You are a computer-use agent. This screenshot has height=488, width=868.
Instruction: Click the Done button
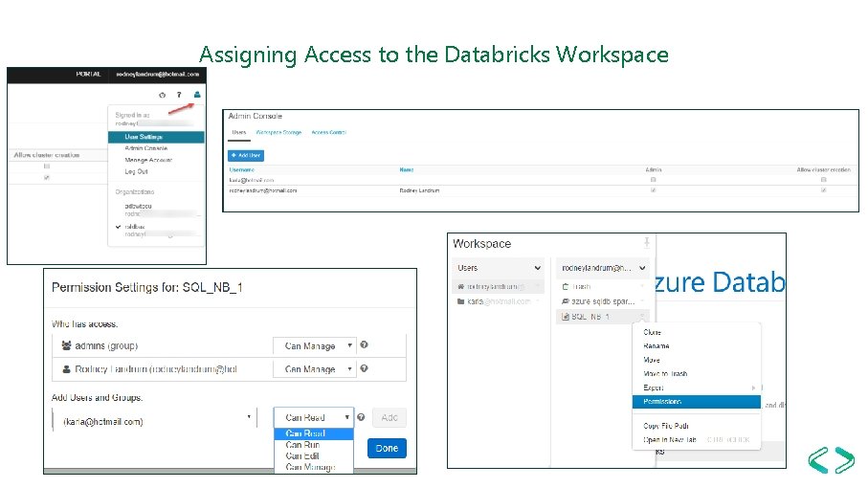387,448
